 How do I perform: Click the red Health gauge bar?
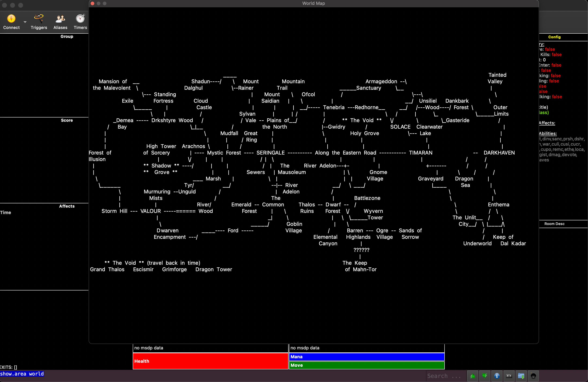[210, 361]
